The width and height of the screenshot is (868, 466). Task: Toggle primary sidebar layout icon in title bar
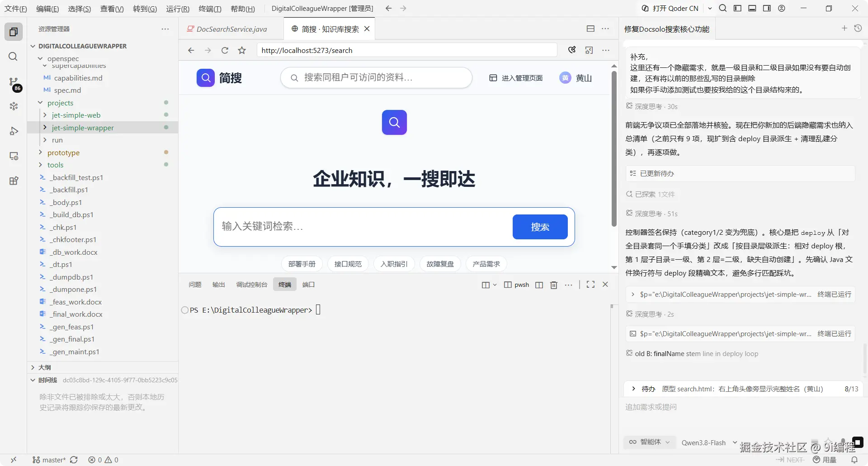point(737,8)
